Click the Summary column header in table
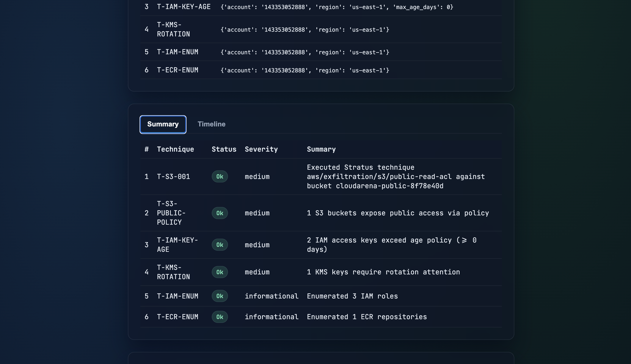Viewport: 631px width, 364px height. pos(321,149)
